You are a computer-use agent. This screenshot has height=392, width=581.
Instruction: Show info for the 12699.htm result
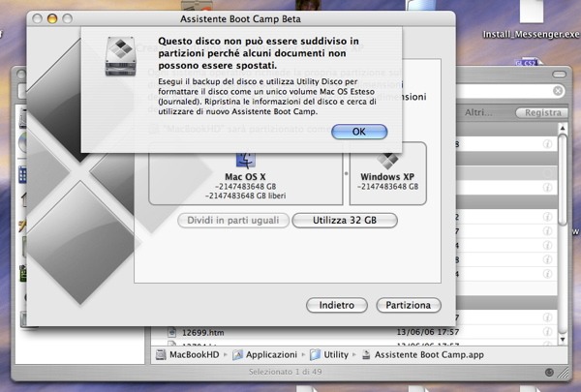click(547, 332)
